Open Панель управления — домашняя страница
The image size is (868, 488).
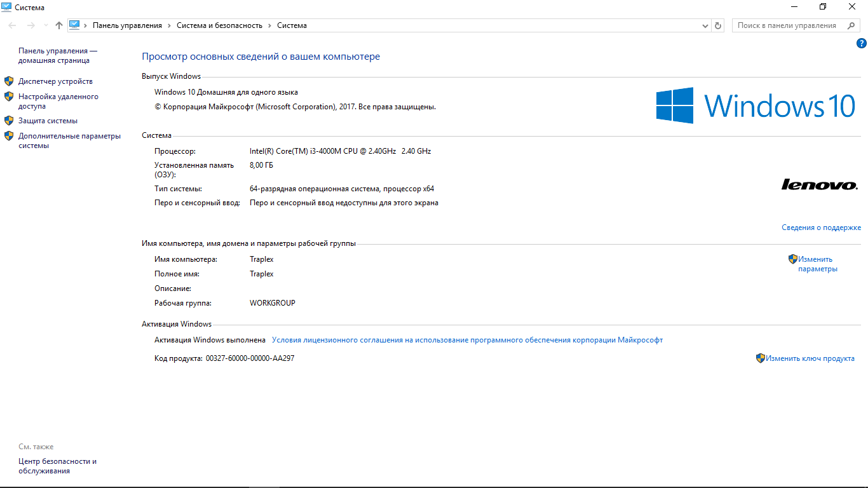tap(58, 56)
